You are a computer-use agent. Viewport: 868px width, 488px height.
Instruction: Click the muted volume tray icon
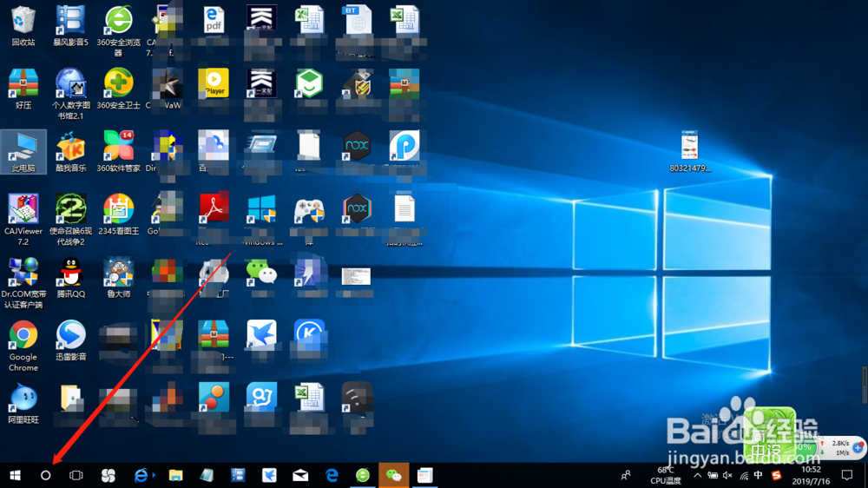[x=727, y=475]
